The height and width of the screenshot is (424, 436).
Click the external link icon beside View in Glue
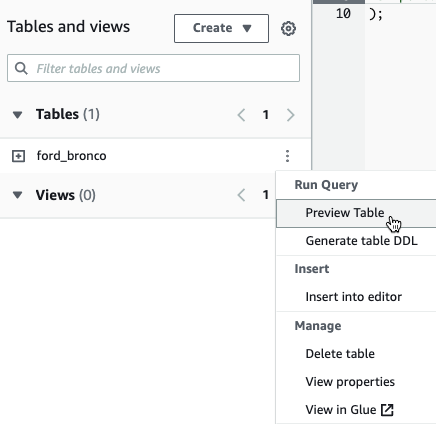(x=387, y=410)
